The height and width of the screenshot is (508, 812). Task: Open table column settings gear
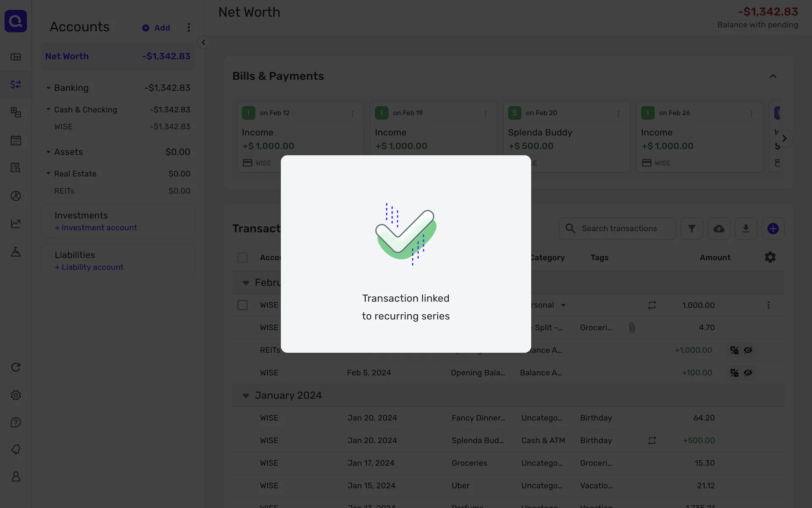(x=770, y=257)
